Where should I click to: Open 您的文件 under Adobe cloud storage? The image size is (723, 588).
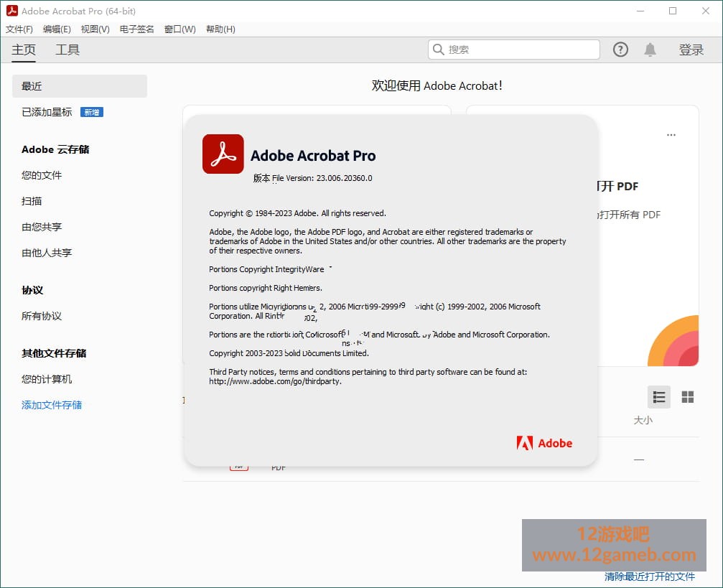tap(42, 175)
